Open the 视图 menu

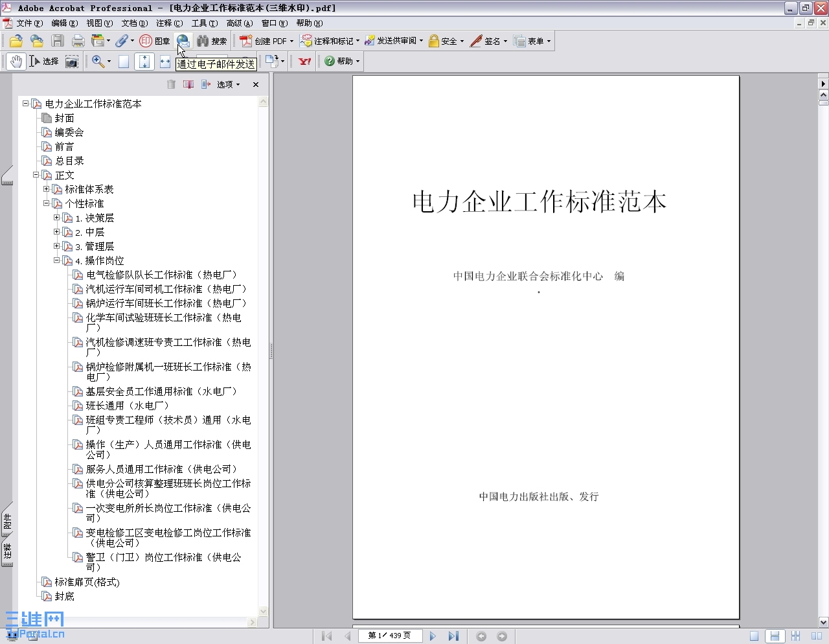[x=99, y=23]
